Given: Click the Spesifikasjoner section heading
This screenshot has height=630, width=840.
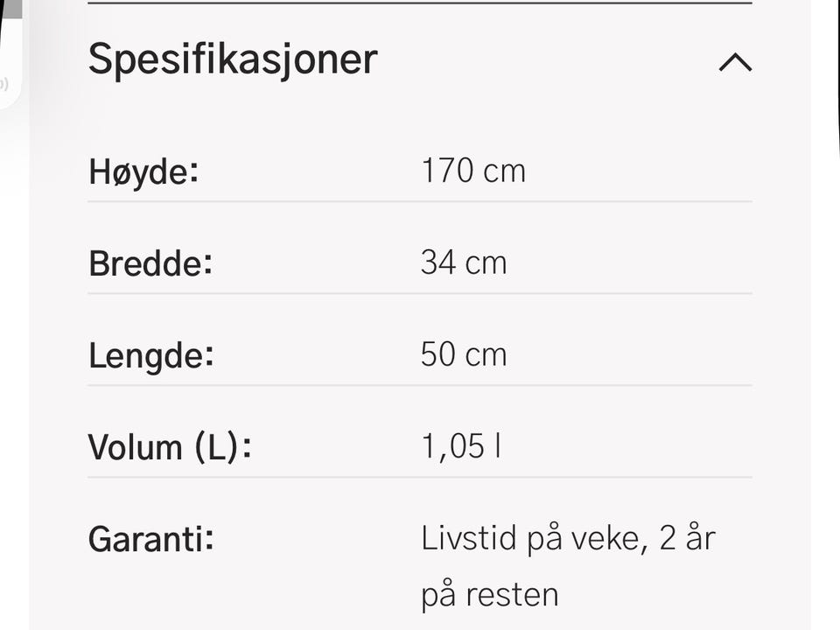Looking at the screenshot, I should coord(233,59).
